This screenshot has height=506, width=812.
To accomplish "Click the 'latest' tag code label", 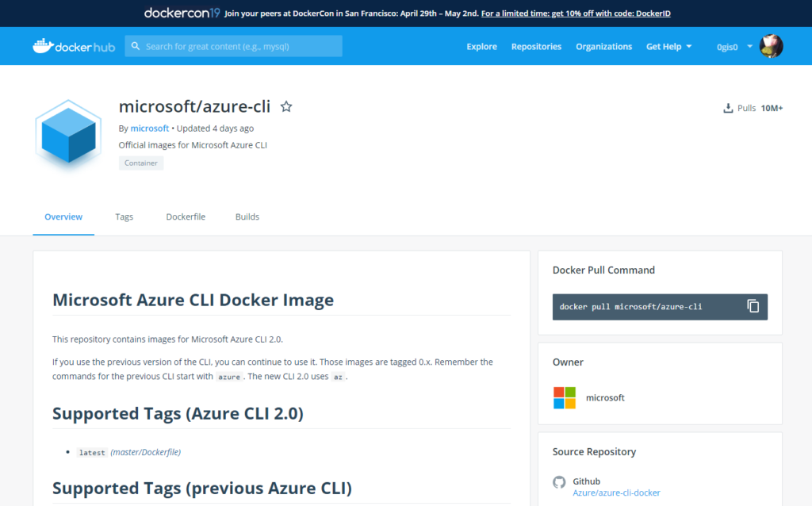I will (92, 453).
